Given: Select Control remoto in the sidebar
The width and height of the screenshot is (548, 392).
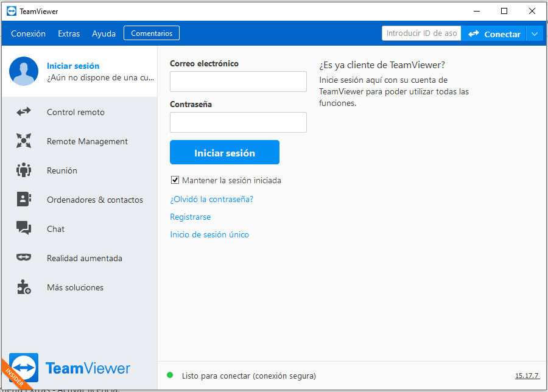Looking at the screenshot, I should tap(80, 112).
